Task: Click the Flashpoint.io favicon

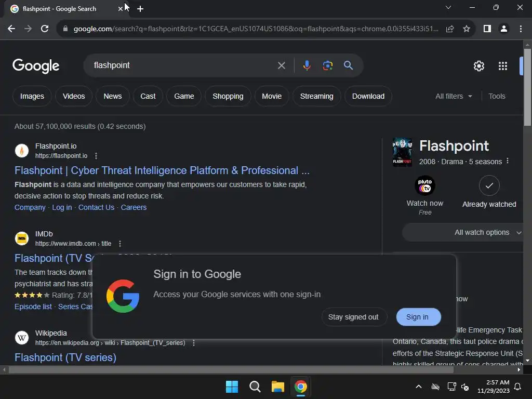Action: coord(22,150)
